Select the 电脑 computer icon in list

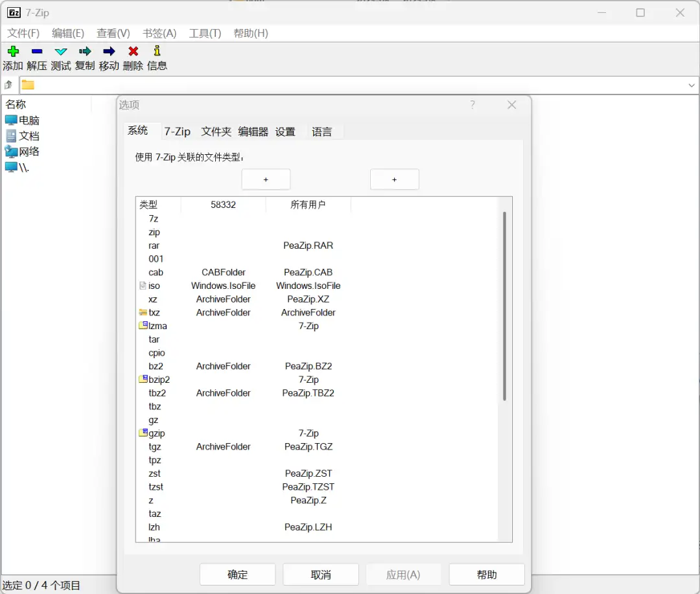point(11,120)
